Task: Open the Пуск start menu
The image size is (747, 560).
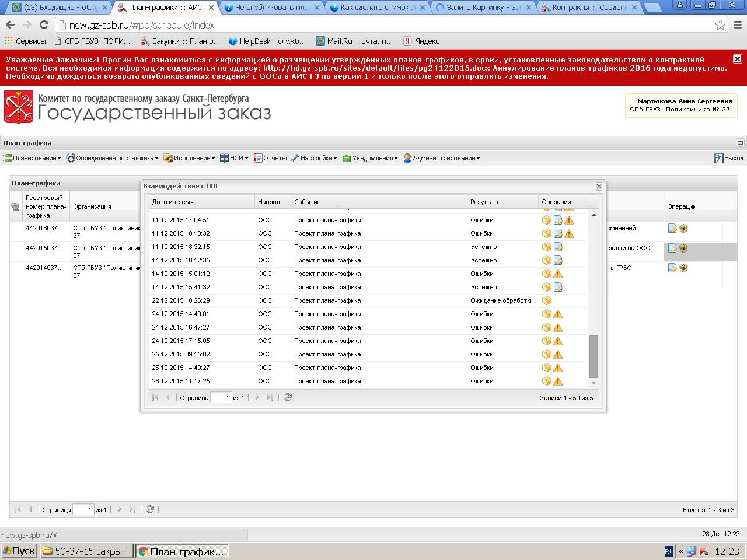Action: click(x=19, y=551)
